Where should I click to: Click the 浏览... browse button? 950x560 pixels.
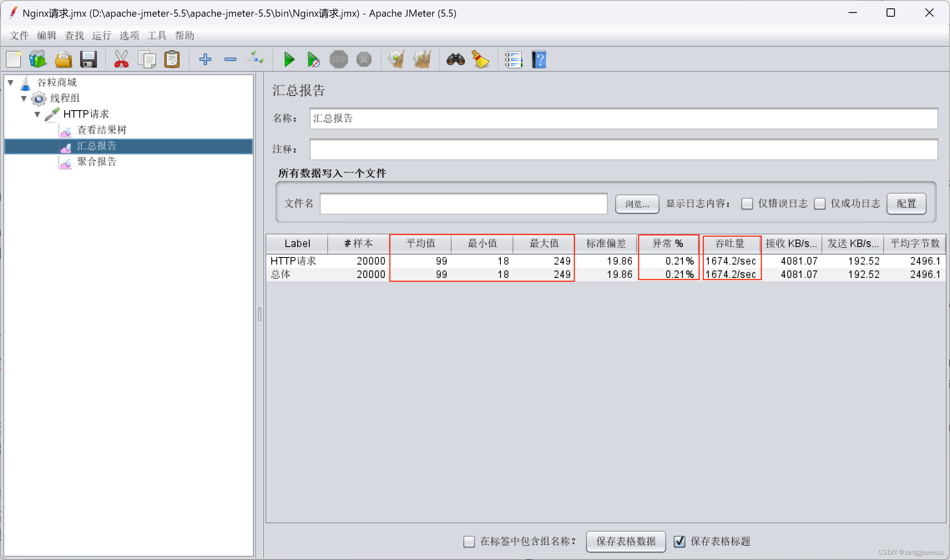coord(637,204)
